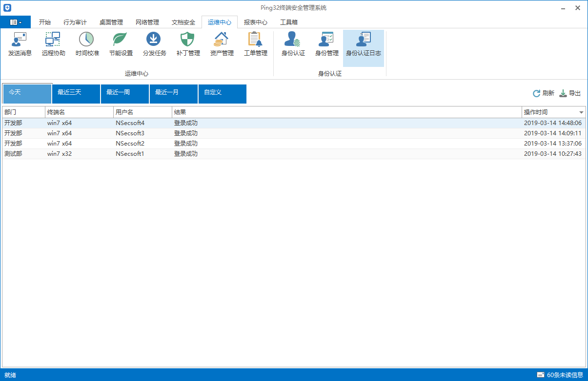
Task: Select the NSecsoft2 user cell
Action: click(130, 144)
